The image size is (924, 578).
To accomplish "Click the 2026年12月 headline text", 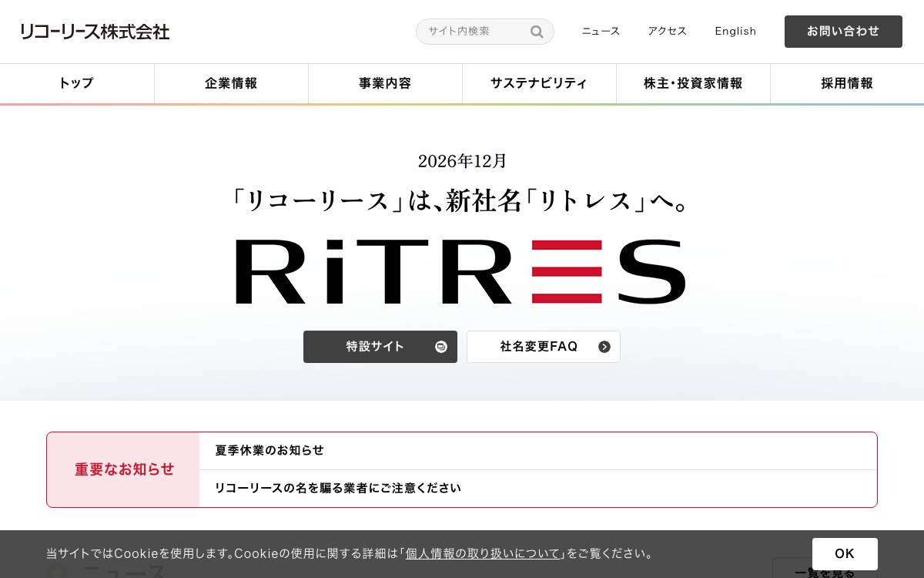I will pyautogui.click(x=462, y=161).
